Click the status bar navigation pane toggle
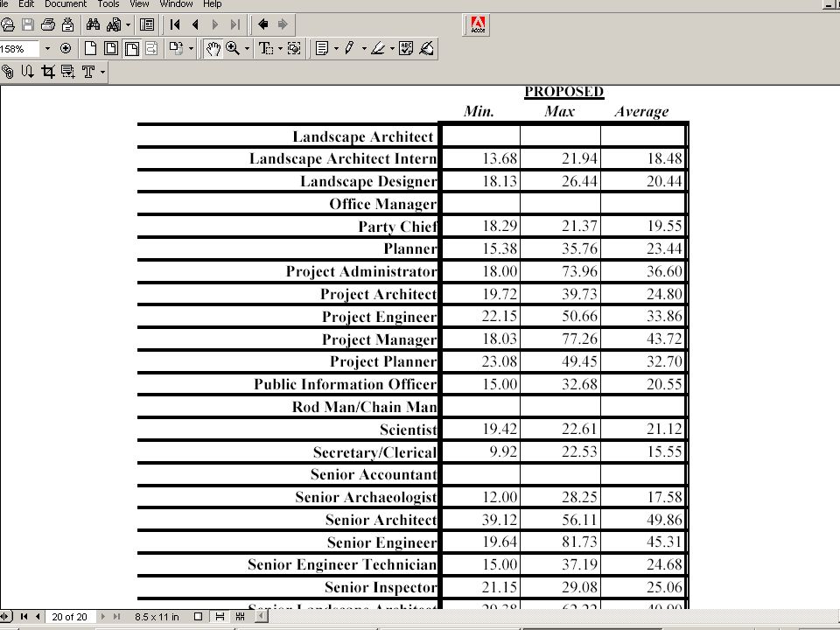The image size is (840, 630). point(5,617)
